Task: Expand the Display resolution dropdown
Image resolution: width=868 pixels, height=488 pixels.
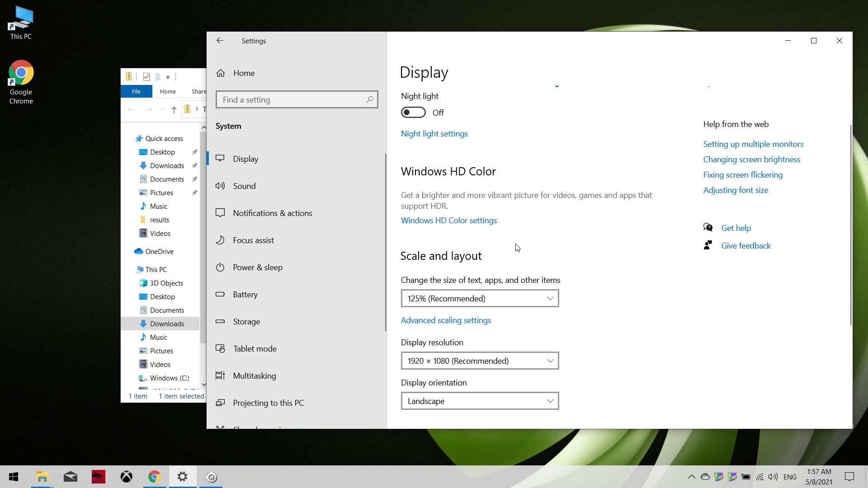Action: [480, 361]
